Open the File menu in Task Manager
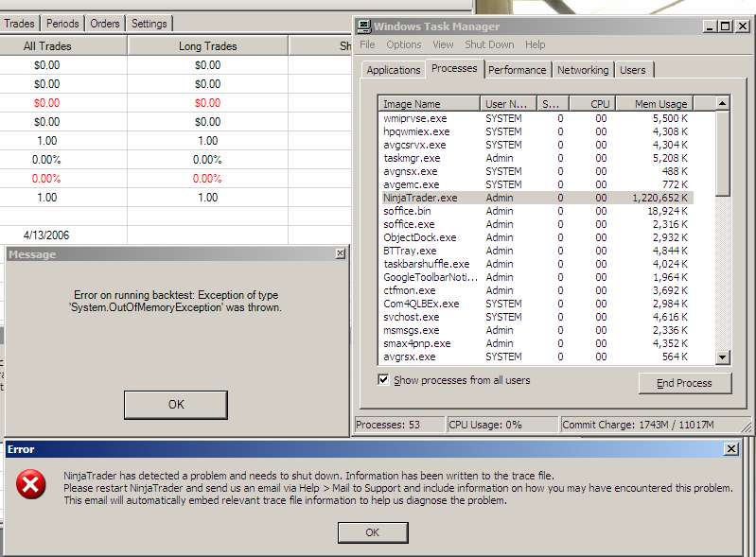 [367, 44]
